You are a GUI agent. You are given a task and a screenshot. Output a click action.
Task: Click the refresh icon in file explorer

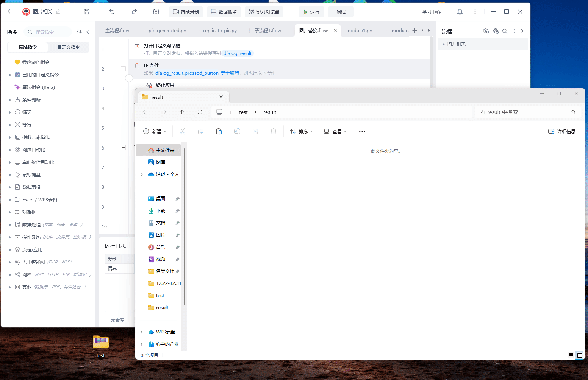[200, 112]
